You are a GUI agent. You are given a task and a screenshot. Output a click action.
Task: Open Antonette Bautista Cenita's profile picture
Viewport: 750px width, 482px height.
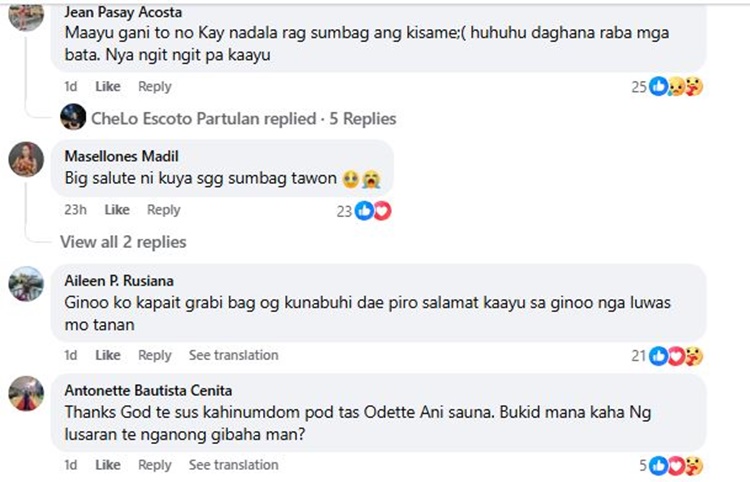coord(26,393)
